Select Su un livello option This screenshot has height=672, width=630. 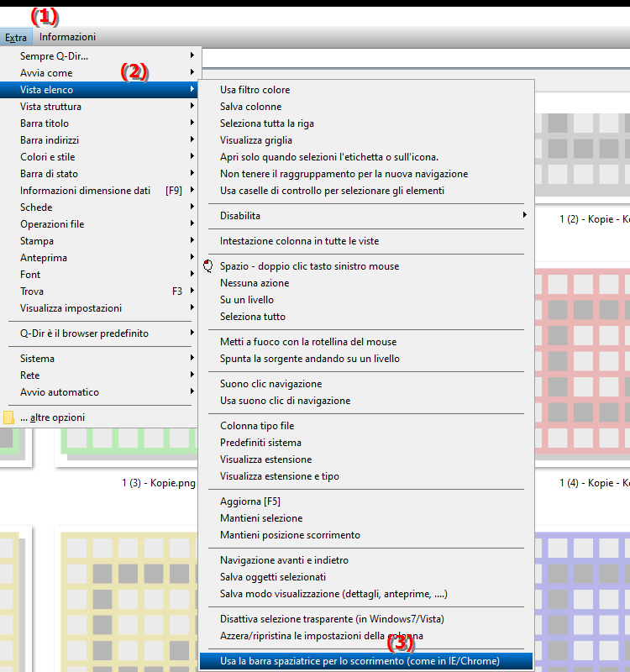point(366,300)
